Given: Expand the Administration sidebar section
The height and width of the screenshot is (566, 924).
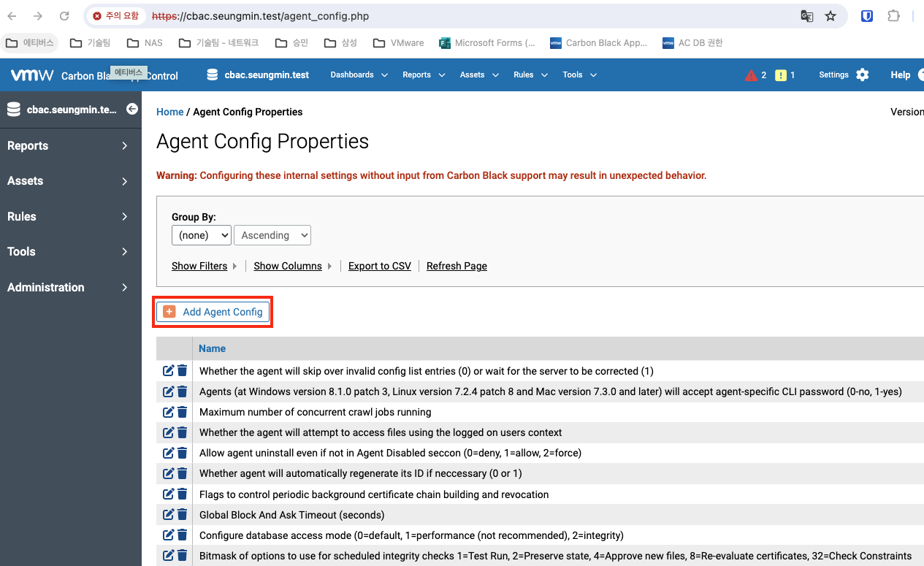Looking at the screenshot, I should point(71,287).
